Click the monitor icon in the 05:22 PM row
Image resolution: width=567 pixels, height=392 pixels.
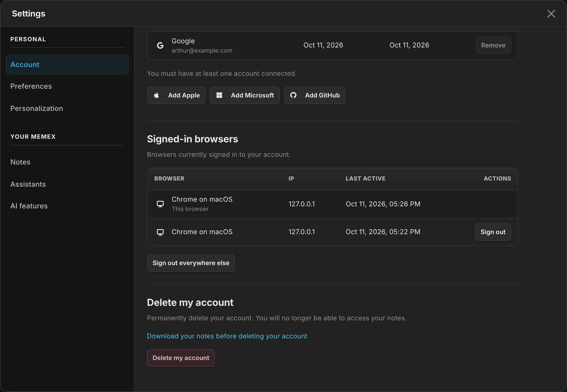click(x=160, y=232)
